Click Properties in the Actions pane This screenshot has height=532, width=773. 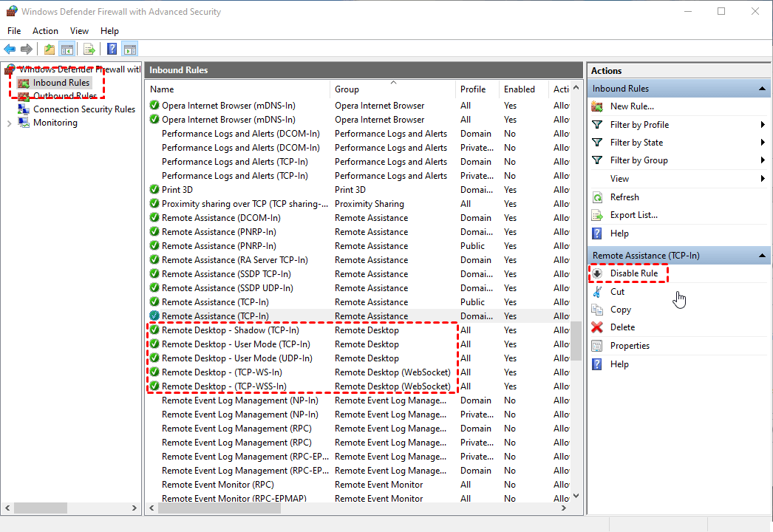(x=630, y=346)
